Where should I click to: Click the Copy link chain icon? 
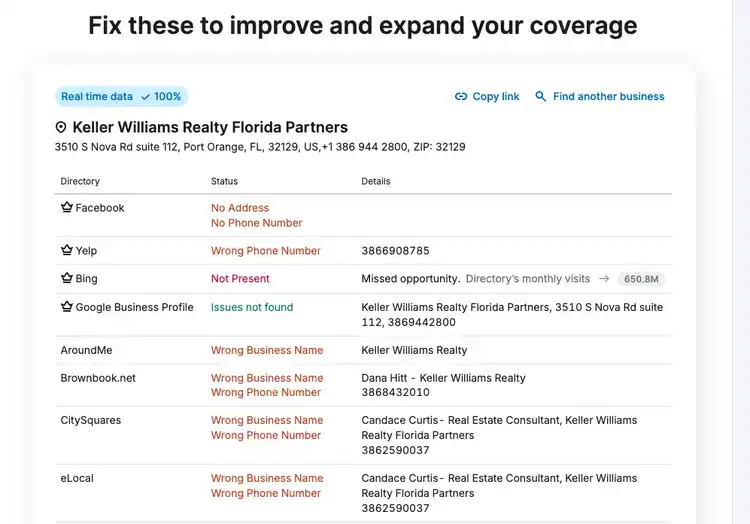click(461, 97)
